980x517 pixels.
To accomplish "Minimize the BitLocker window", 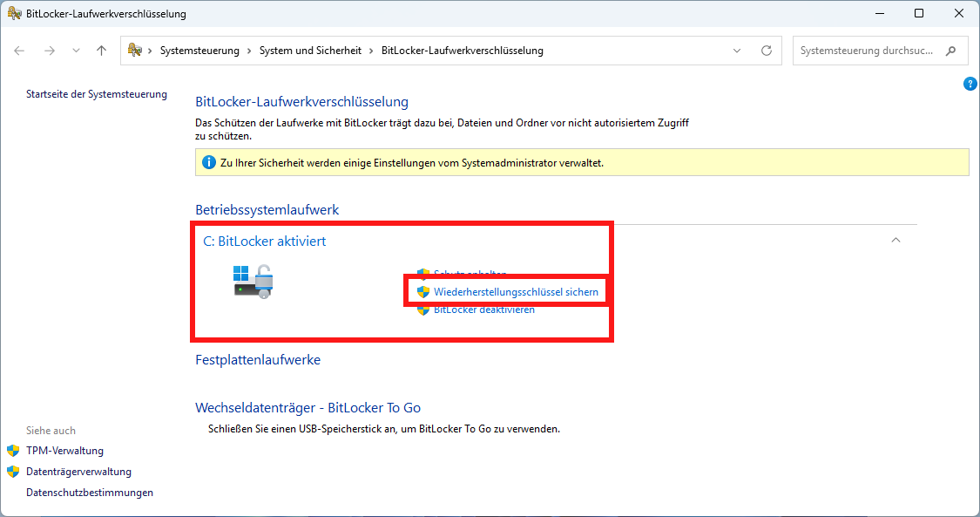I will coord(879,13).
